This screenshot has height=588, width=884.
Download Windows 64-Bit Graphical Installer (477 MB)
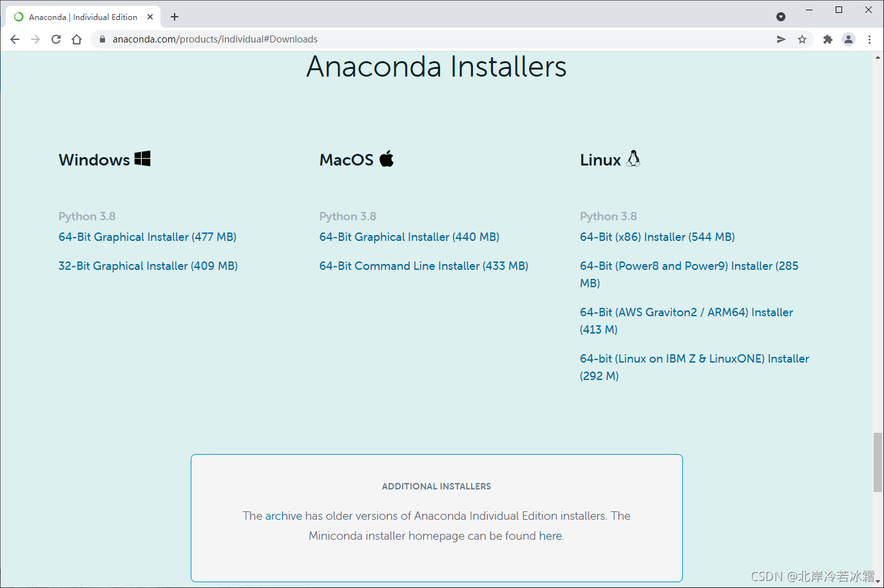(x=148, y=237)
